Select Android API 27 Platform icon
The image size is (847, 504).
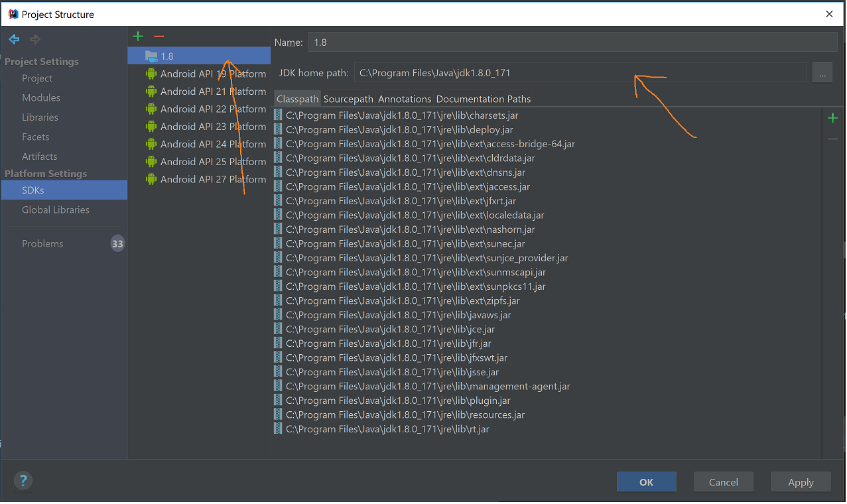coord(151,179)
